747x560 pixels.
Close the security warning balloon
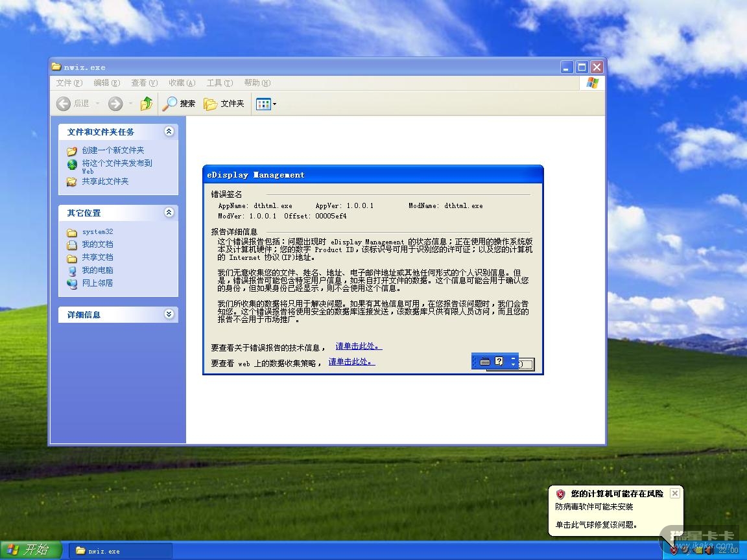click(674, 493)
